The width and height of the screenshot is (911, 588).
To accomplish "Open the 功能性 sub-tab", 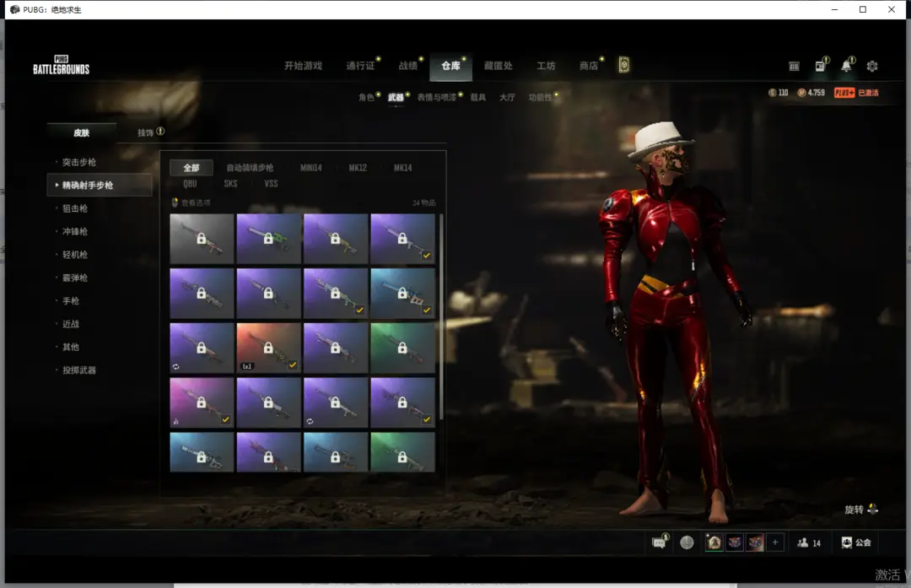I will click(x=540, y=97).
